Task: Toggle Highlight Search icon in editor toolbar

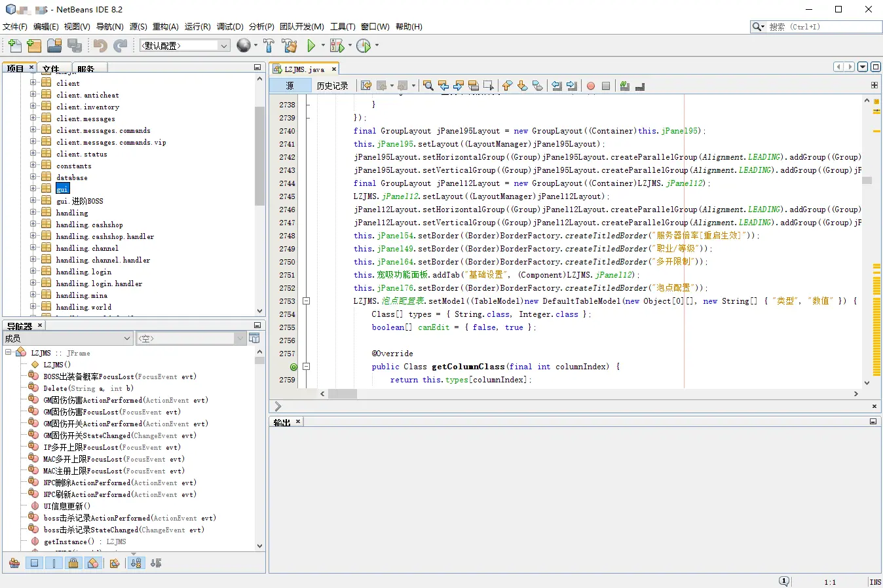Action: tap(474, 86)
